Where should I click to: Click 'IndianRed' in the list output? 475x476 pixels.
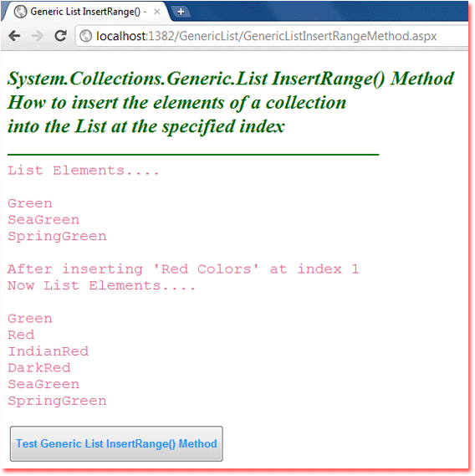[x=49, y=351]
